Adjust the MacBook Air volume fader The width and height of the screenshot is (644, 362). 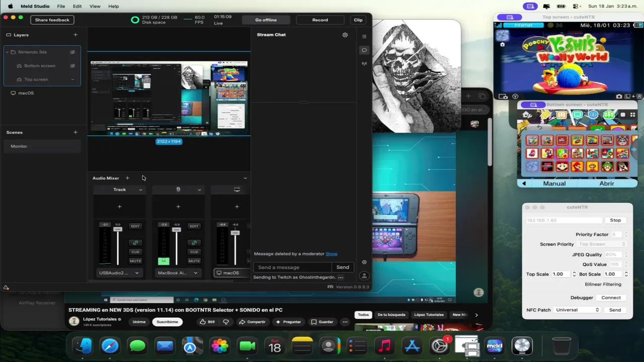(x=176, y=230)
